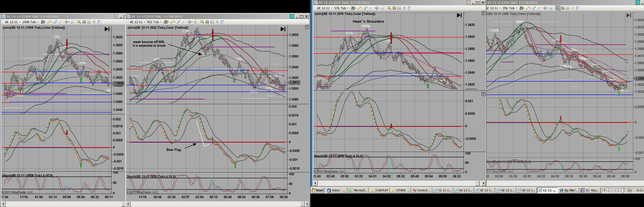Show hidden icons in the system tray

tap(605, 190)
